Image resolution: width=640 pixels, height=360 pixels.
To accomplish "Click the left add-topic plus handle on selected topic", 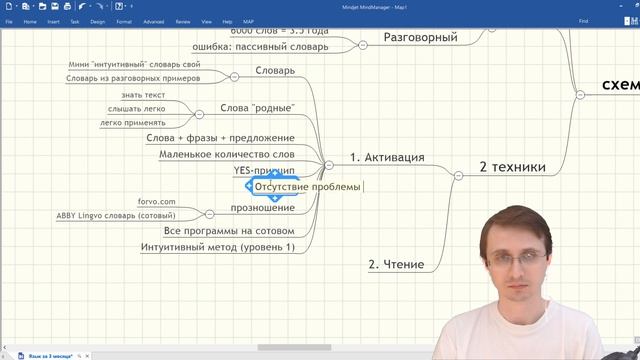I will pyautogui.click(x=249, y=186).
